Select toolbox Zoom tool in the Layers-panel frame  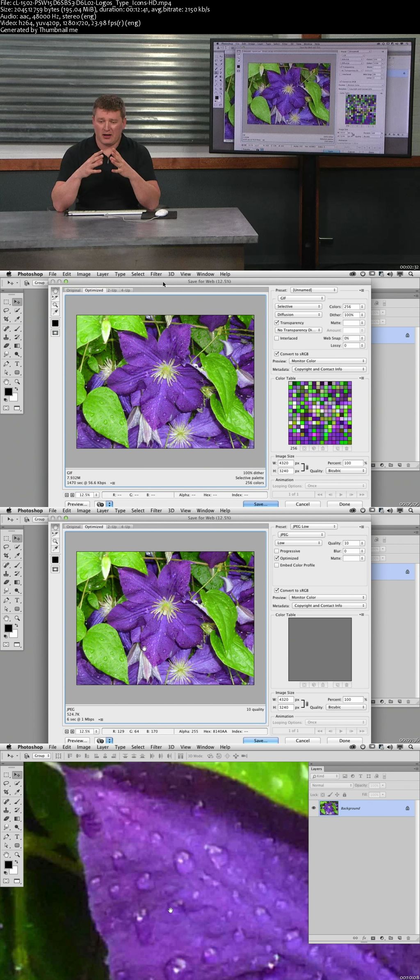click(x=17, y=854)
